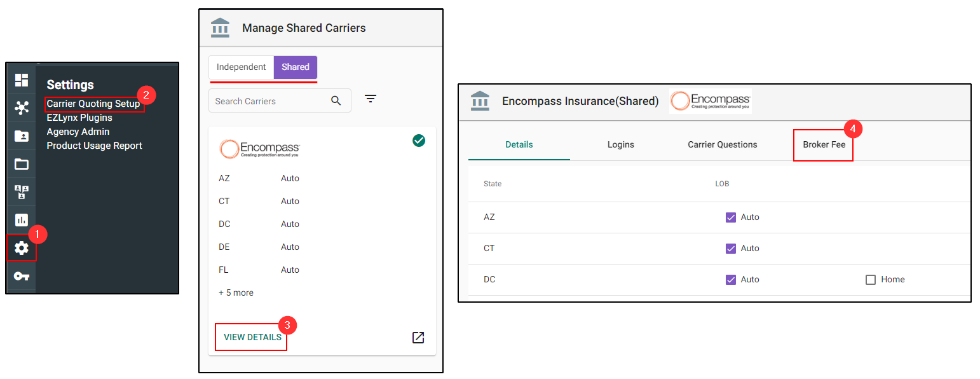Viewport: 980px width, 379px height.
Task: Switch to the Independent carriers toggle
Action: click(242, 67)
